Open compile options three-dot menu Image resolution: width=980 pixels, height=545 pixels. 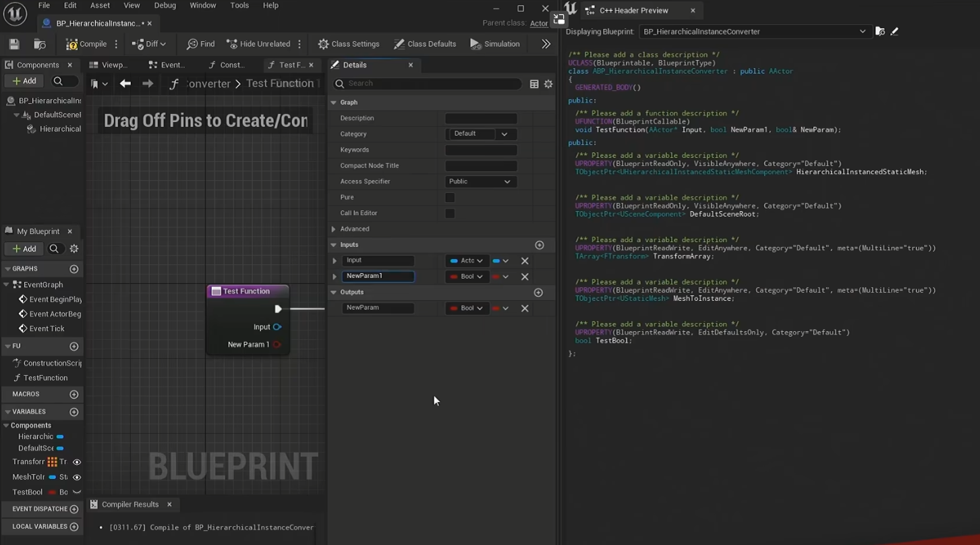[x=116, y=44]
